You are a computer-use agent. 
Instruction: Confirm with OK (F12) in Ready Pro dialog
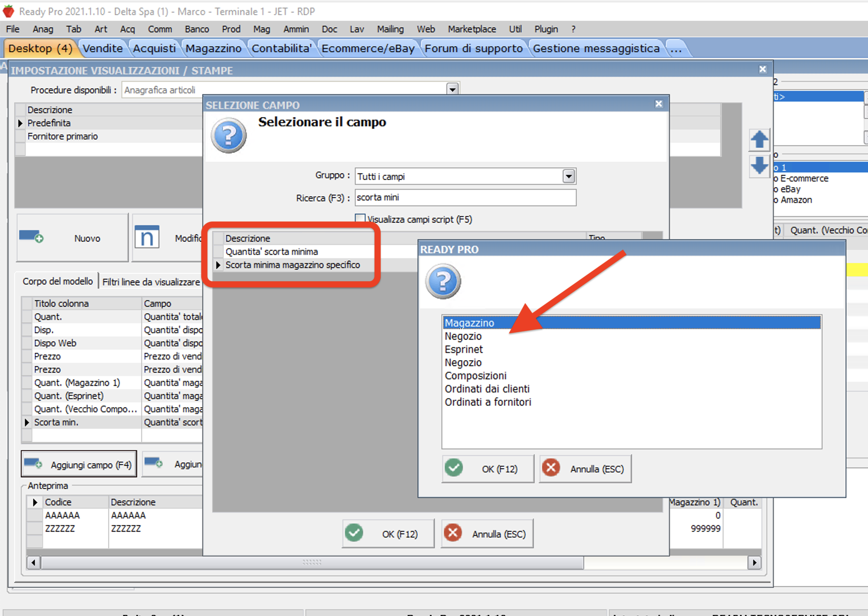point(488,469)
